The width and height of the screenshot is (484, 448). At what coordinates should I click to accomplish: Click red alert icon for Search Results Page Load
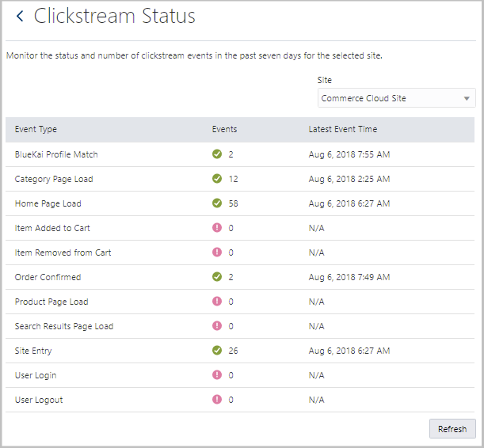(x=217, y=326)
